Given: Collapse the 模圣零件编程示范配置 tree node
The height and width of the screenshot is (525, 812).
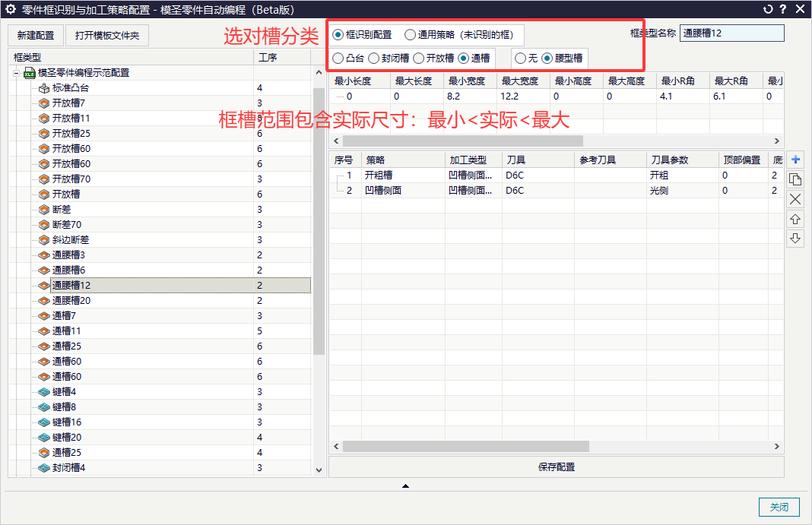Looking at the screenshot, I should [16, 73].
